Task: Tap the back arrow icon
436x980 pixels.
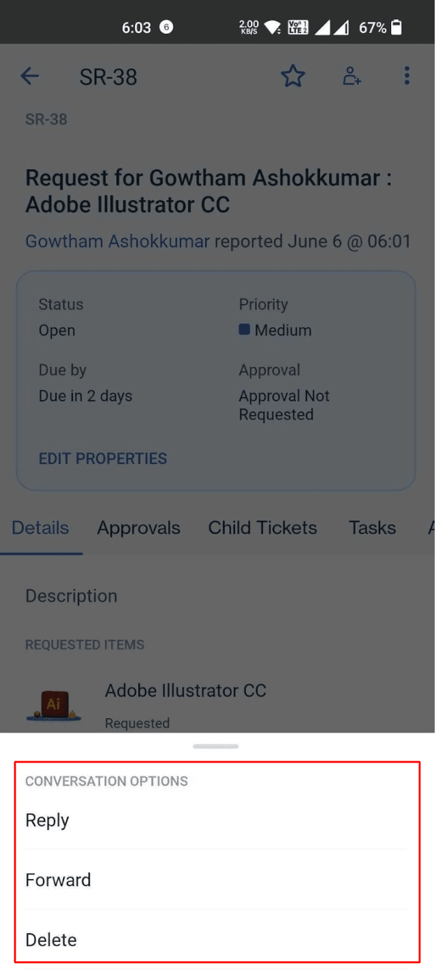Action: (30, 76)
